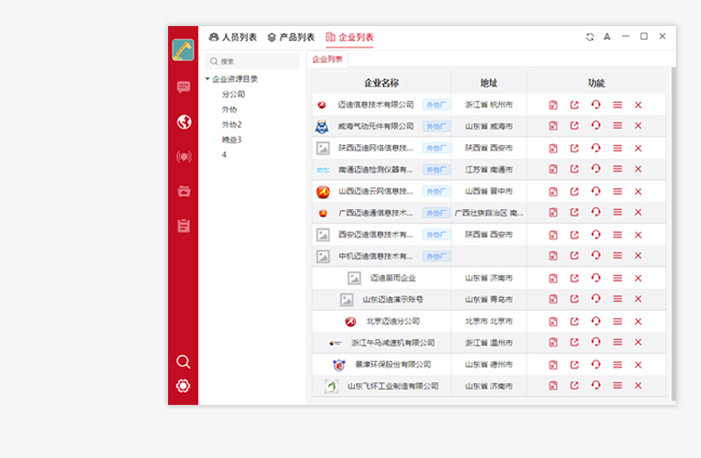Click the blue mascot logo of 威海气动元件有限公司

click(321, 127)
